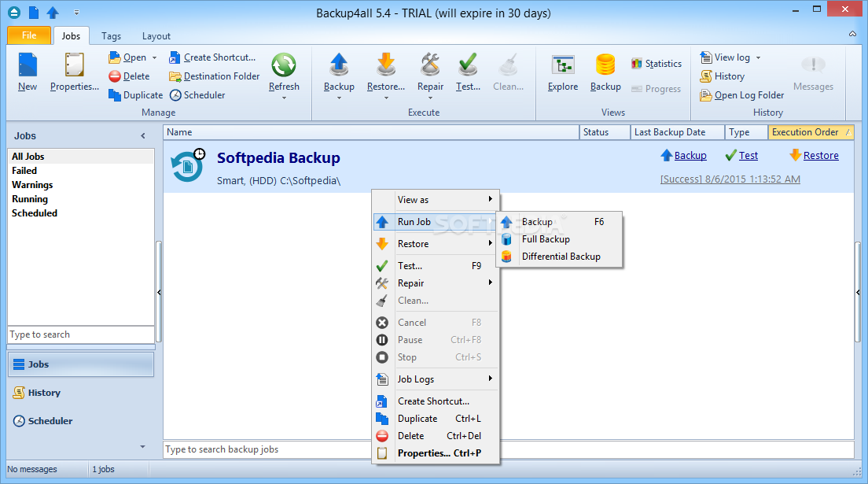Click the green Refresh icon
Viewport: 868px width, 484px height.
[283, 65]
